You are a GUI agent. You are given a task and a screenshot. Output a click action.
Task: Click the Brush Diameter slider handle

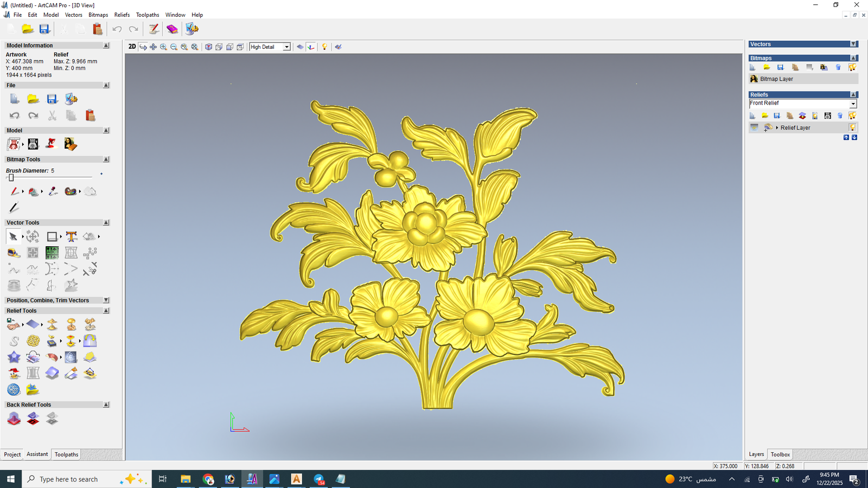pos(11,178)
